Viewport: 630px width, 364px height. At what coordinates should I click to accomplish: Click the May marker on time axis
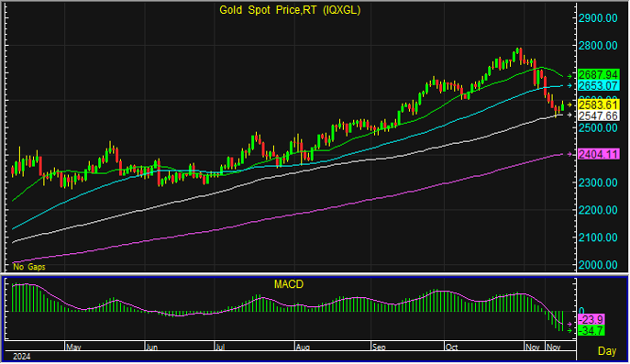click(73, 347)
